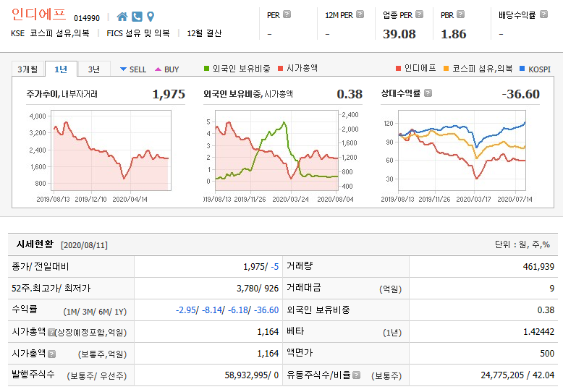
Task: Open help icon beside 시가총액 상장예정포함
Action: pos(51,333)
